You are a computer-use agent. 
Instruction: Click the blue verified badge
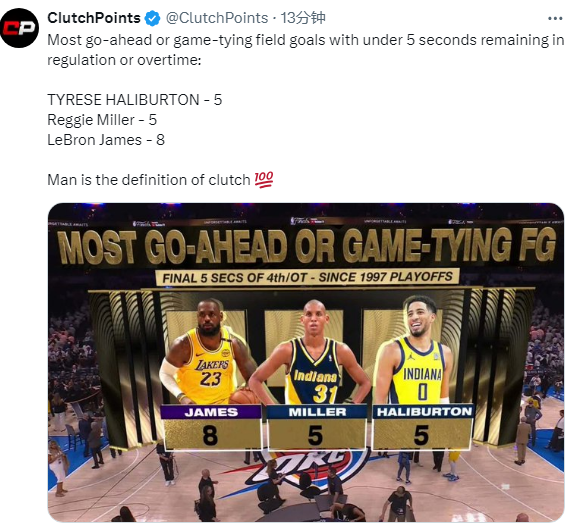152,18
